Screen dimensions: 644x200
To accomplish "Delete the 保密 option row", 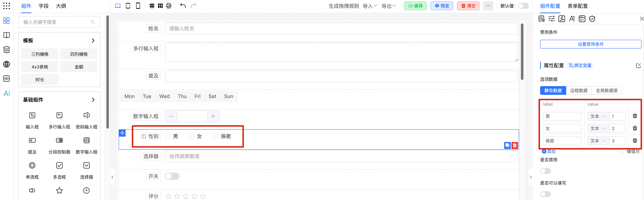I will click(x=635, y=141).
